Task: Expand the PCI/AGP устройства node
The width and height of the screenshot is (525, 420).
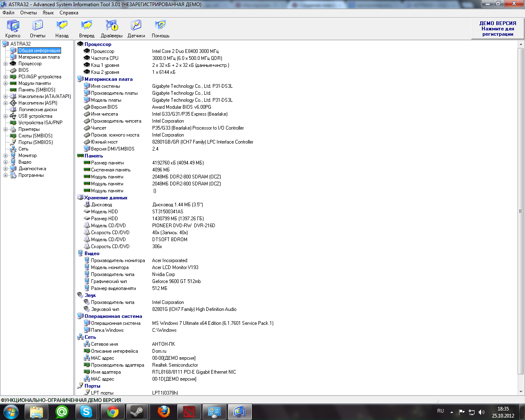Action: pyautogui.click(x=6, y=77)
